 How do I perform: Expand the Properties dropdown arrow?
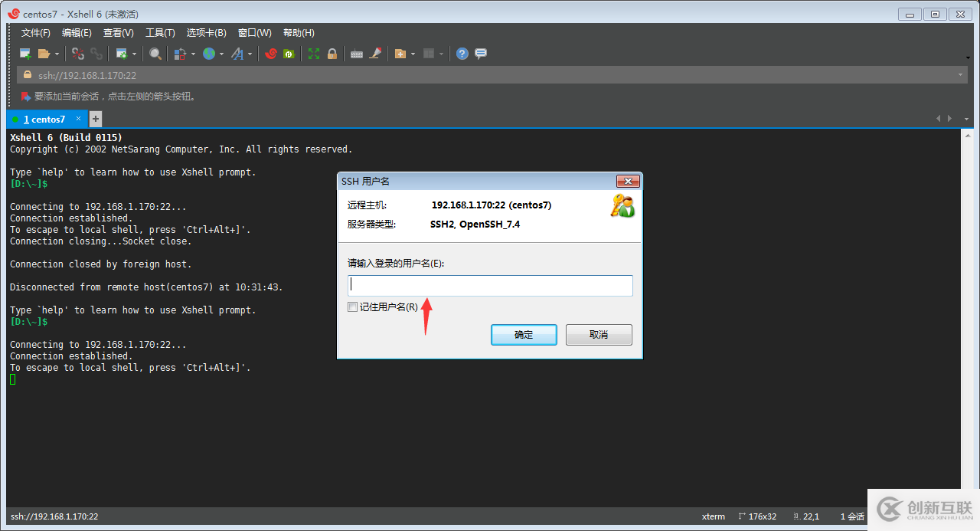[x=134, y=54]
